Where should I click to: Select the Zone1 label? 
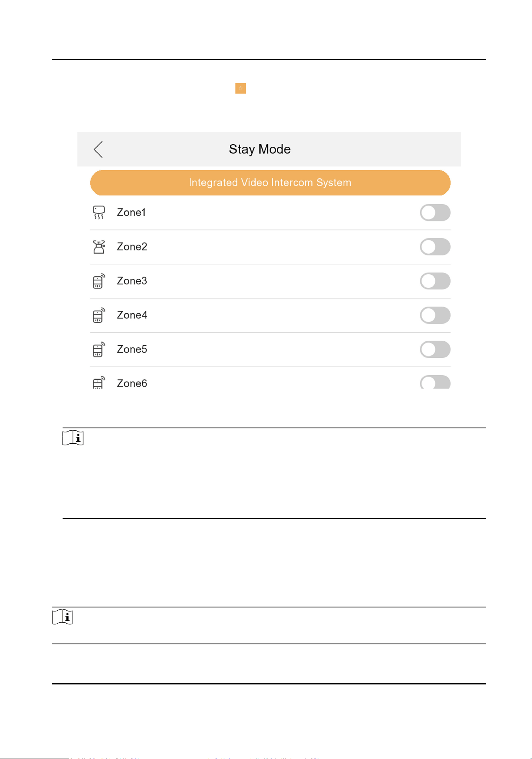[x=131, y=213]
